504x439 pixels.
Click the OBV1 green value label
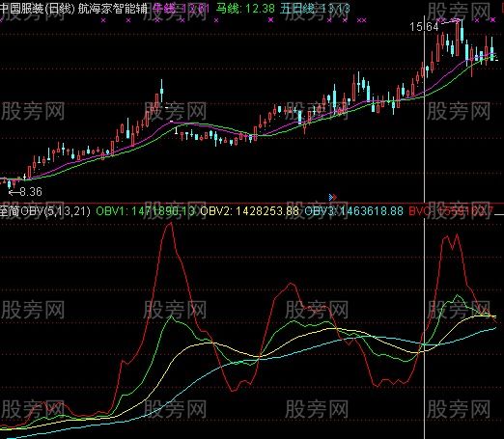pyautogui.click(x=146, y=211)
